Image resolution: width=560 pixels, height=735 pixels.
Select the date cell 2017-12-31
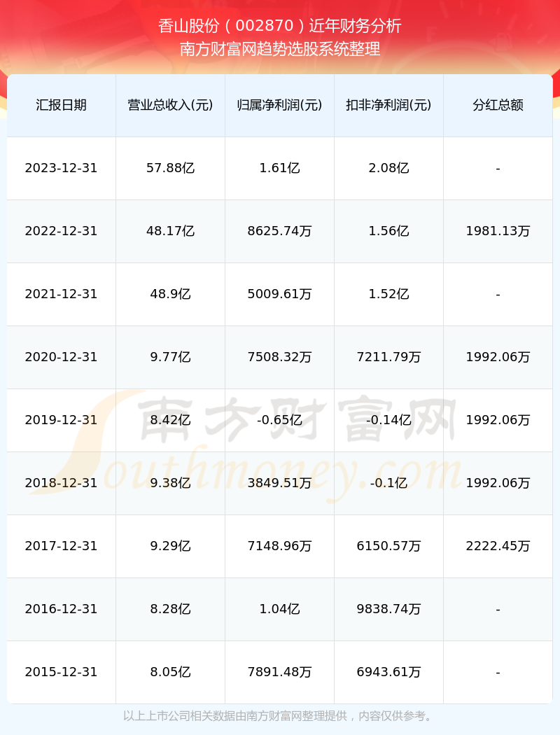[x=62, y=546]
